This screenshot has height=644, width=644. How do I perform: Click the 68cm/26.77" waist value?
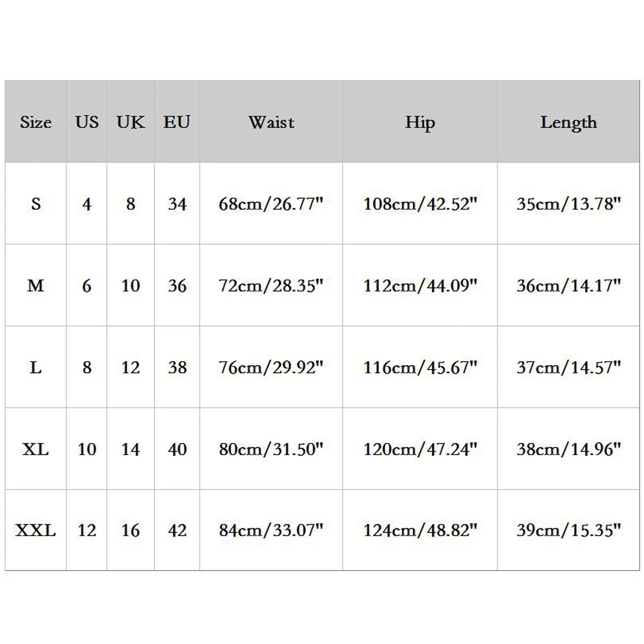tap(271, 204)
